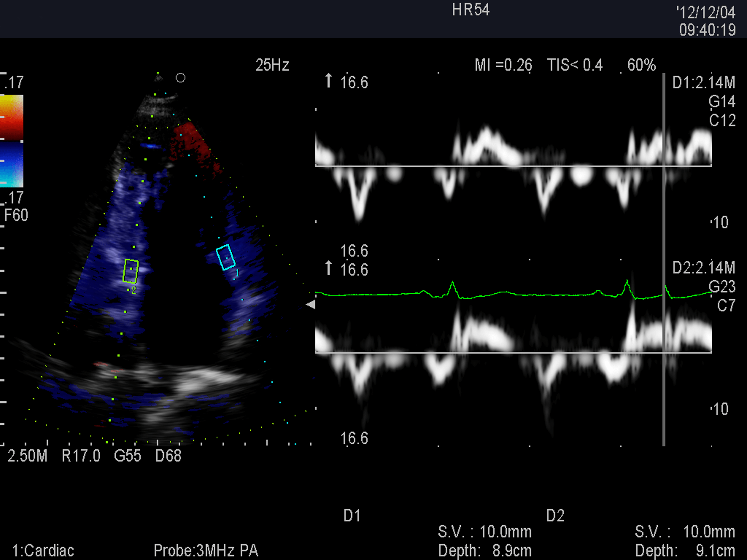
Task: Click the 10 scale mark on D1 trace
Action: coord(721,222)
